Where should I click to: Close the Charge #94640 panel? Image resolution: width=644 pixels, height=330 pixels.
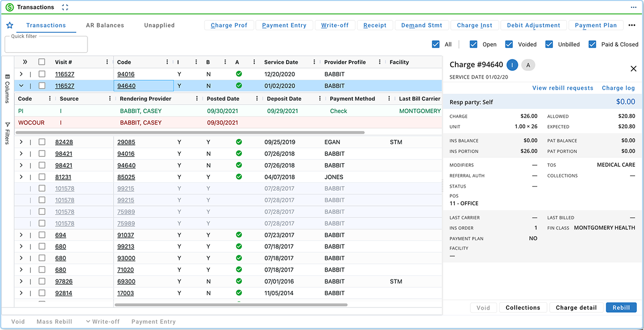pyautogui.click(x=634, y=69)
